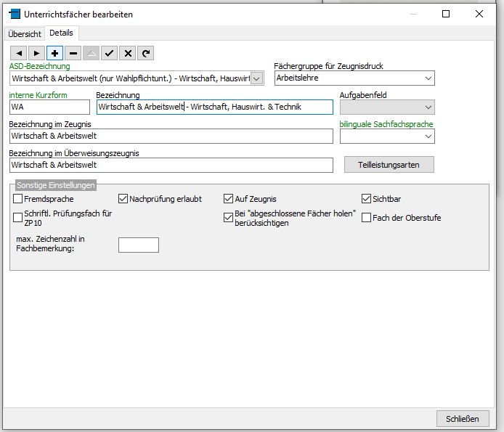Select the Details tab
The image size is (504, 432).
pos(61,33)
